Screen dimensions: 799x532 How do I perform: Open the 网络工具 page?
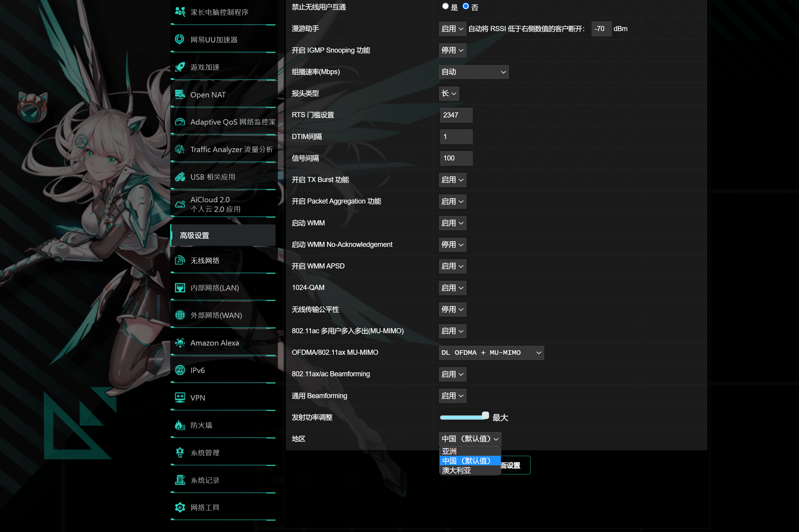(x=223, y=507)
